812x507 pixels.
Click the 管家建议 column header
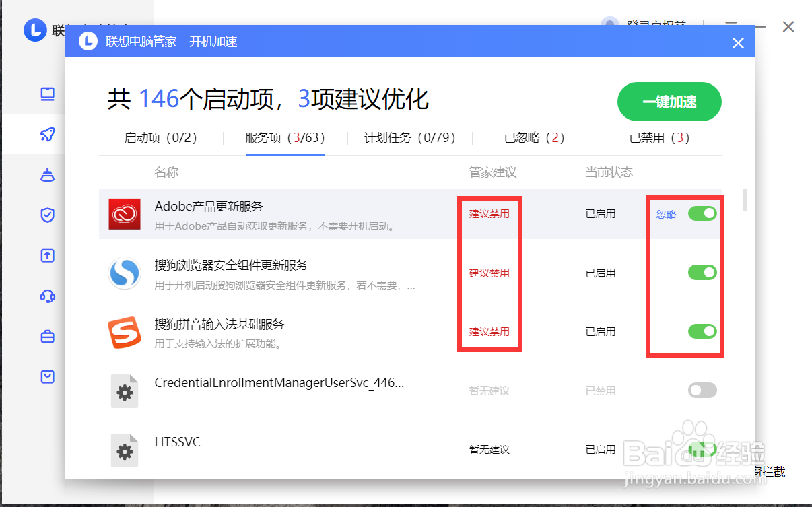(493, 172)
